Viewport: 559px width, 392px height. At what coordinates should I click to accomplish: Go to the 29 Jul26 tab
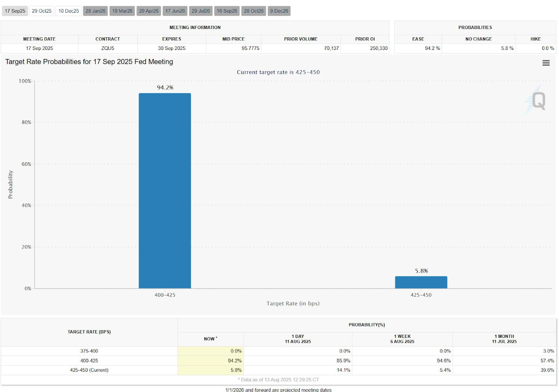pyautogui.click(x=201, y=11)
